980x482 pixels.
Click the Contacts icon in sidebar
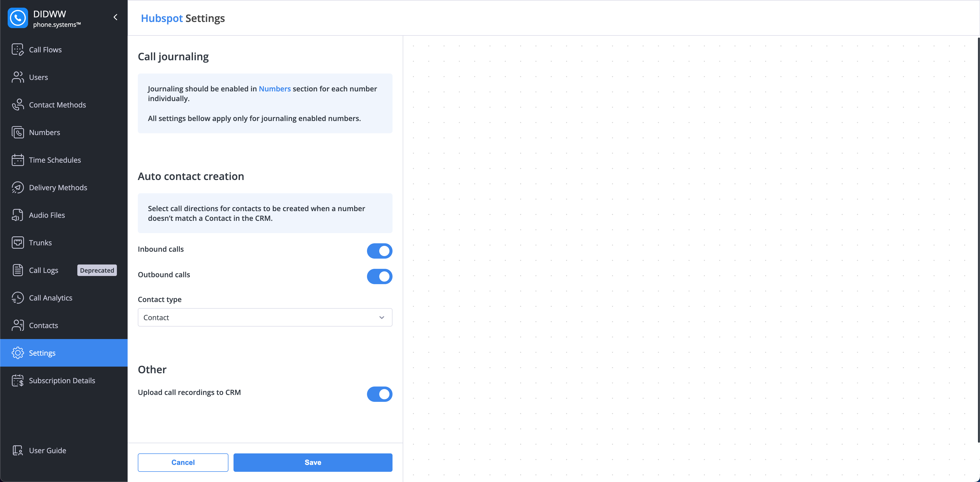(x=18, y=325)
